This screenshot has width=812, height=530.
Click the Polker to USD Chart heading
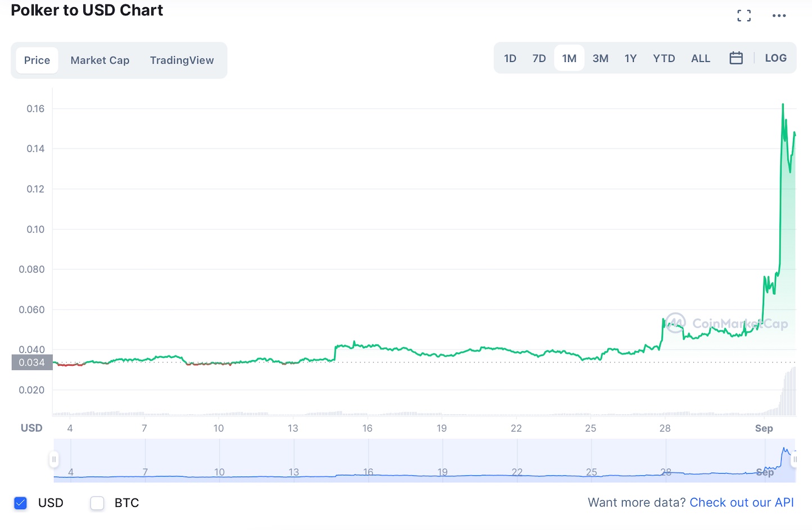click(x=87, y=10)
